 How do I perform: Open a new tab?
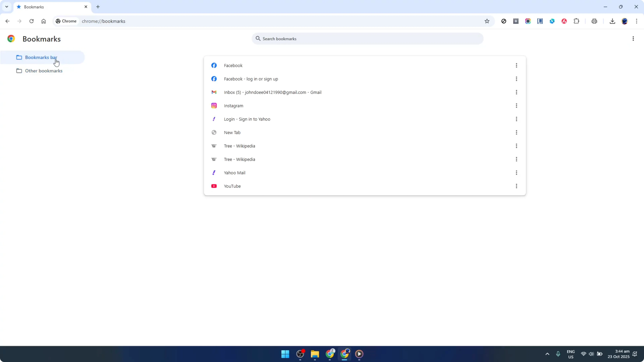point(98,7)
